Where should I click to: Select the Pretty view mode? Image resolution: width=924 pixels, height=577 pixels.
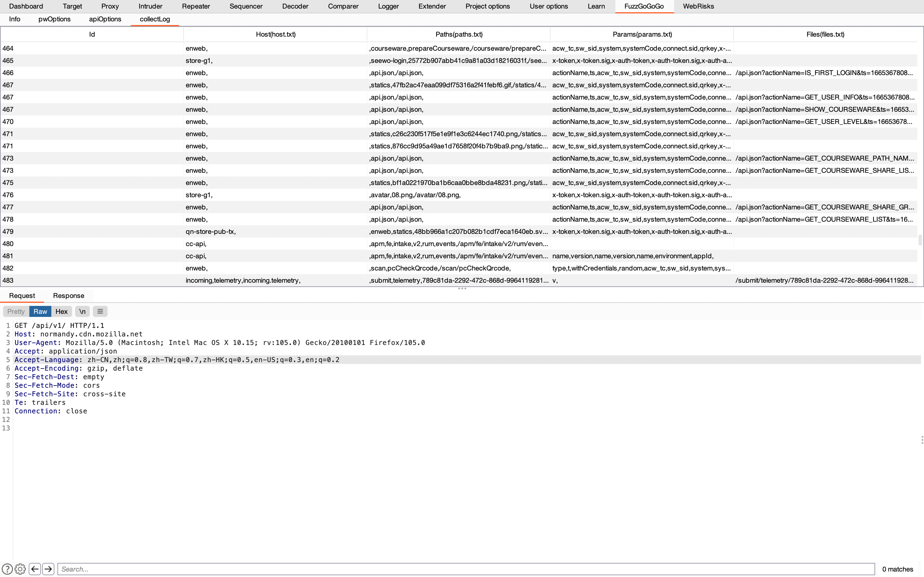[x=16, y=311]
